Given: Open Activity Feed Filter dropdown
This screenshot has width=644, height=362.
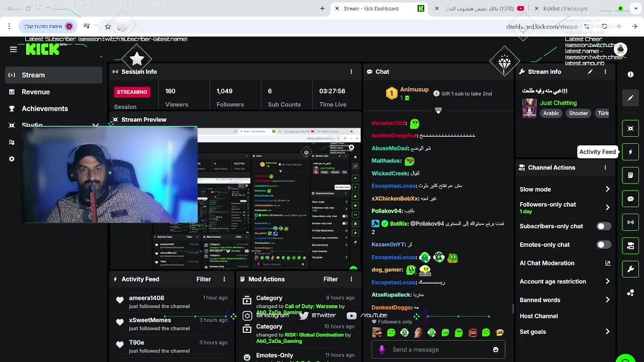Looking at the screenshot, I should [x=204, y=279].
